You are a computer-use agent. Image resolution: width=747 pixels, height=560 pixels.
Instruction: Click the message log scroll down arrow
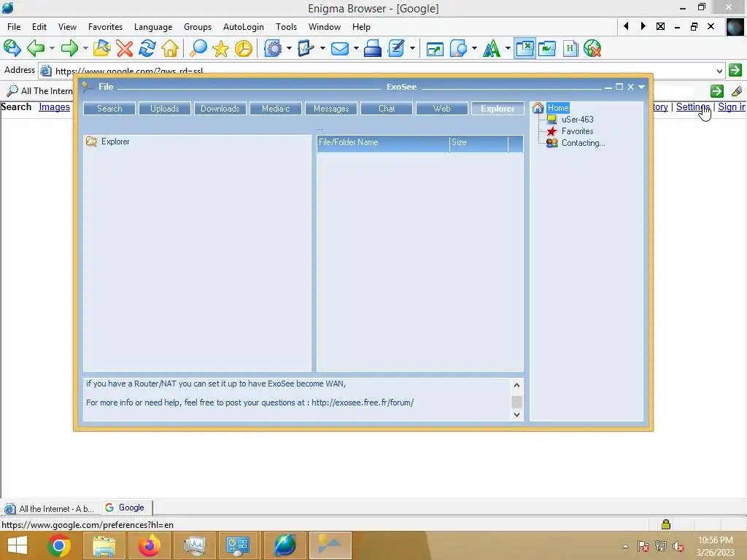click(x=517, y=415)
